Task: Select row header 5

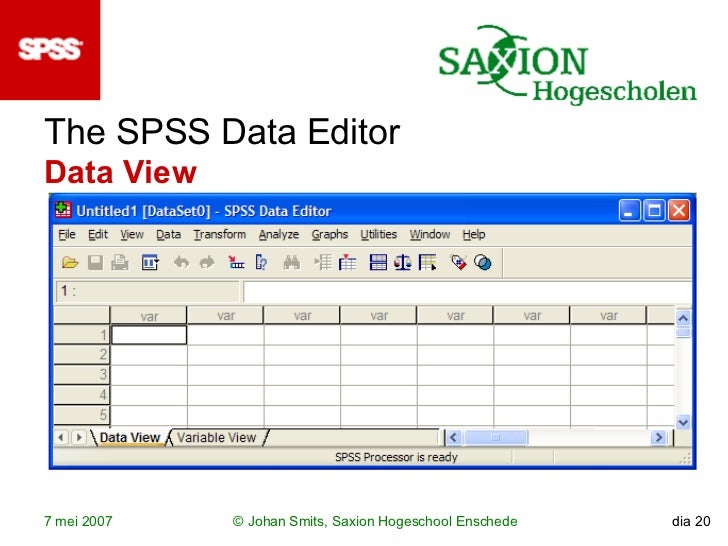Action: (82, 415)
